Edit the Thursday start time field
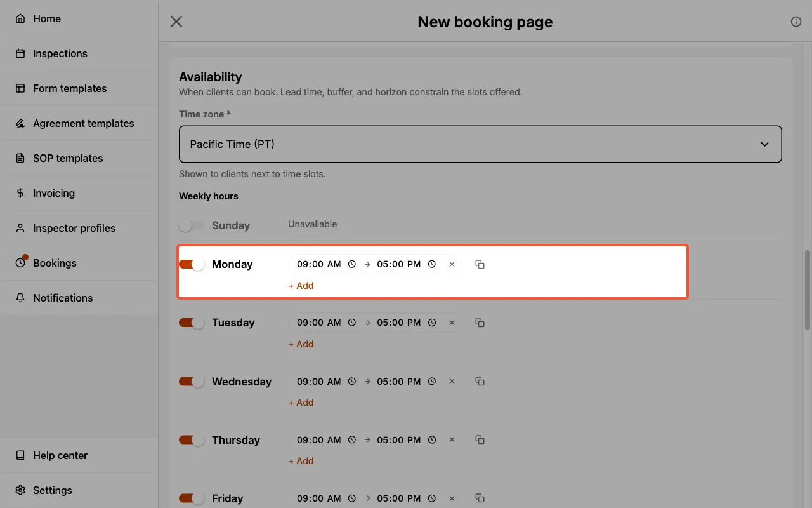Viewport: 812px width, 508px height. pyautogui.click(x=319, y=440)
